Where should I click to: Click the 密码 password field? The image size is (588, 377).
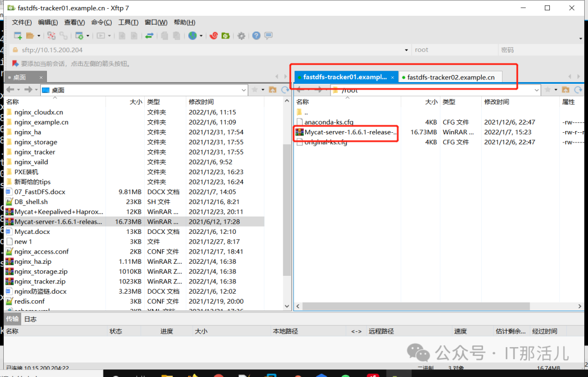click(x=541, y=50)
